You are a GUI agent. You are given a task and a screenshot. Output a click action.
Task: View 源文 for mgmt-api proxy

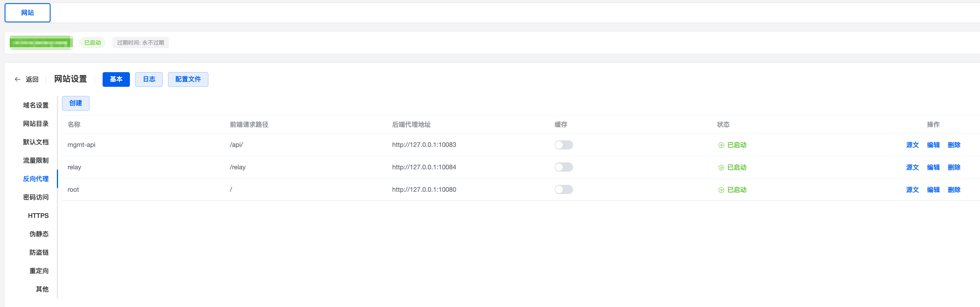[x=912, y=145]
